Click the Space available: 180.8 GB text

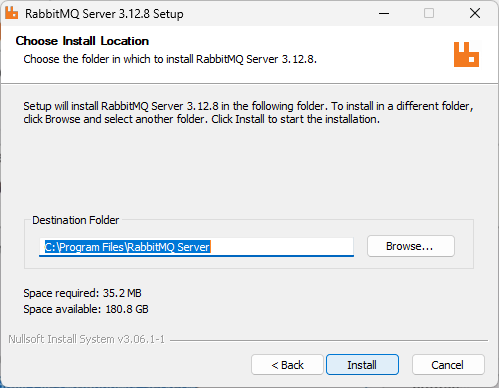(86, 309)
